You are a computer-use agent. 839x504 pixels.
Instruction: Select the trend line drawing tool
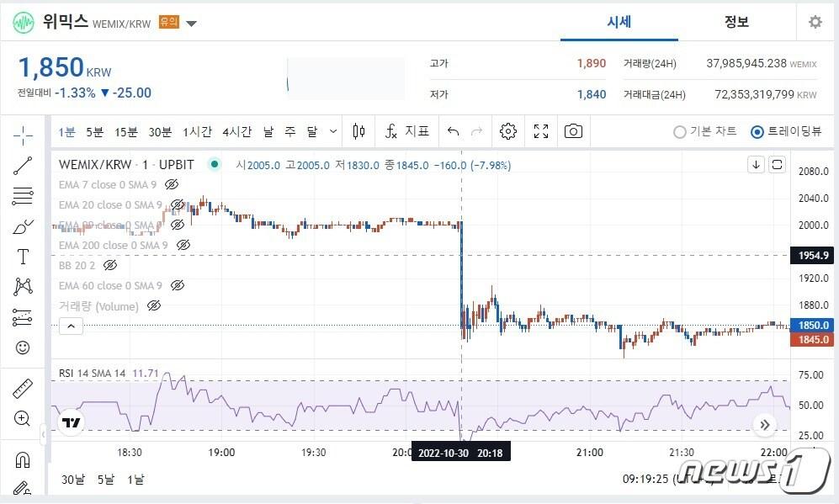(23, 166)
